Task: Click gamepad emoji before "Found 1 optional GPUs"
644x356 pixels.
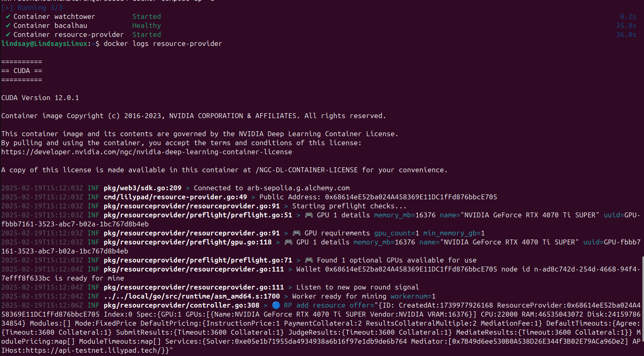Action: (309, 260)
